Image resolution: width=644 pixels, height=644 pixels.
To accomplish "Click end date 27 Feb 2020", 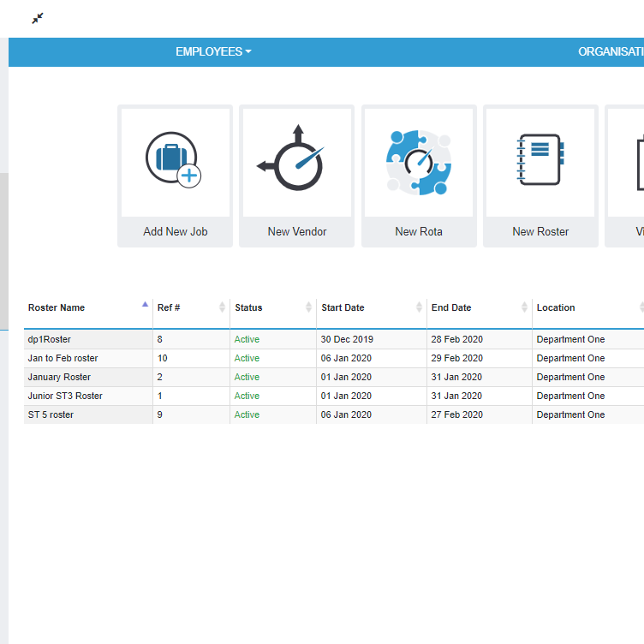I will [x=456, y=414].
